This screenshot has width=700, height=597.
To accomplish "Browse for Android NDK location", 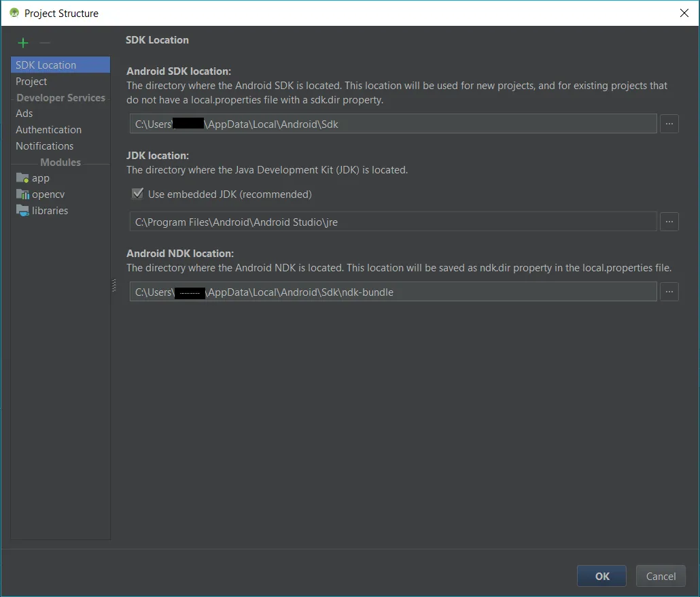I will tap(669, 292).
